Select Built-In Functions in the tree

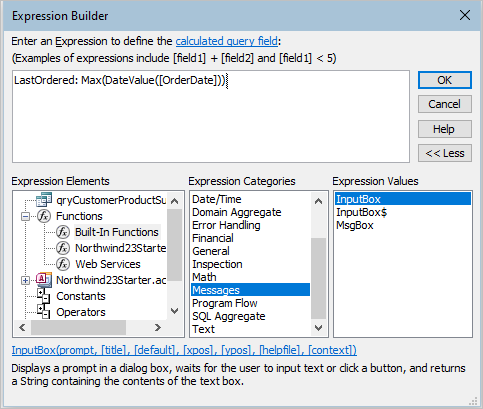(117, 232)
